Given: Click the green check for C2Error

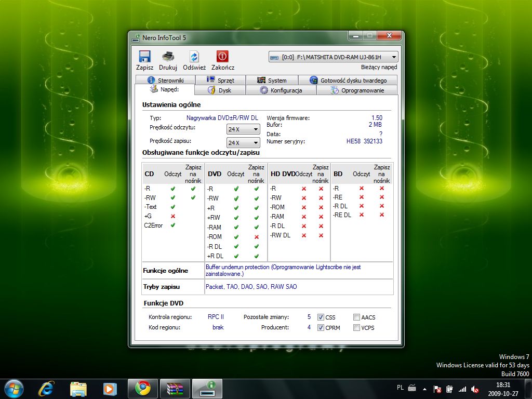Looking at the screenshot, I should [x=172, y=225].
